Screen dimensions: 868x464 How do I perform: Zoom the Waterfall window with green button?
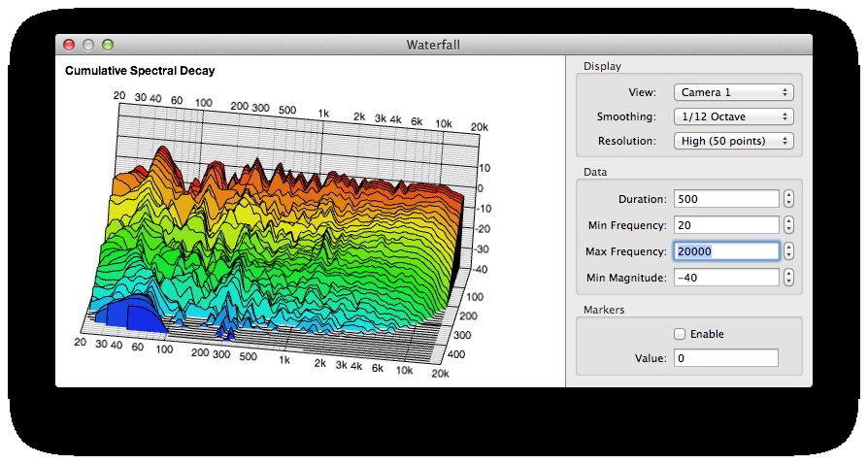pos(108,45)
